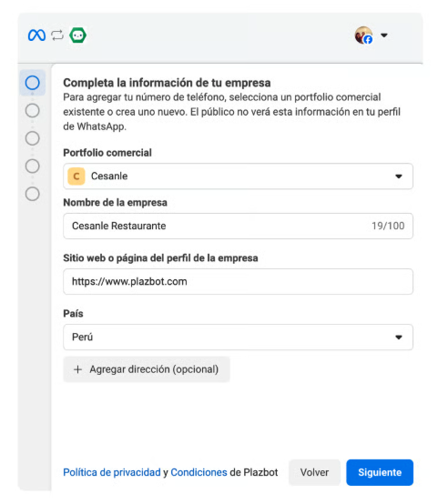
Task: Click the Nombre de la empresa field
Action: point(238,226)
